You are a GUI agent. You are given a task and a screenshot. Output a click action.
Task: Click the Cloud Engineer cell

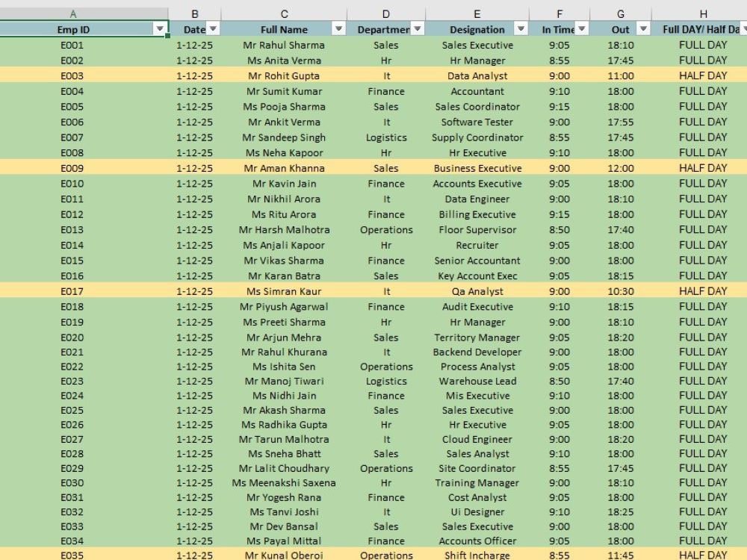tap(477, 440)
